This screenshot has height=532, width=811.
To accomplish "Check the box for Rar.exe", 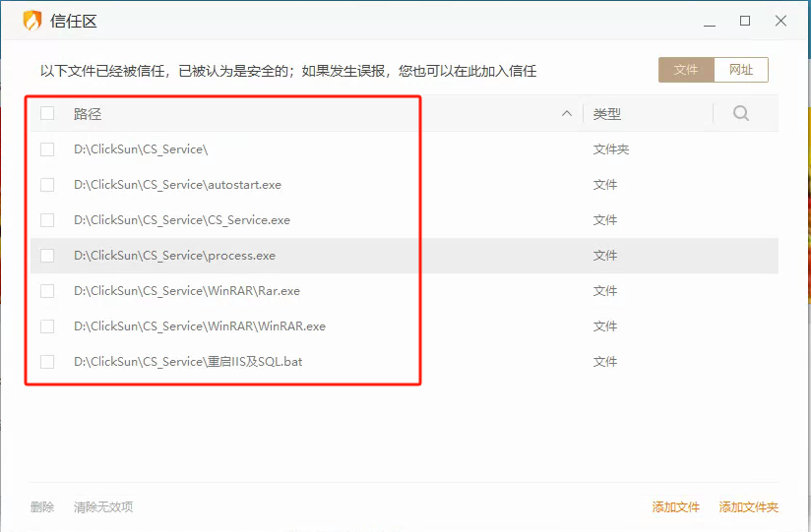I will click(x=47, y=291).
